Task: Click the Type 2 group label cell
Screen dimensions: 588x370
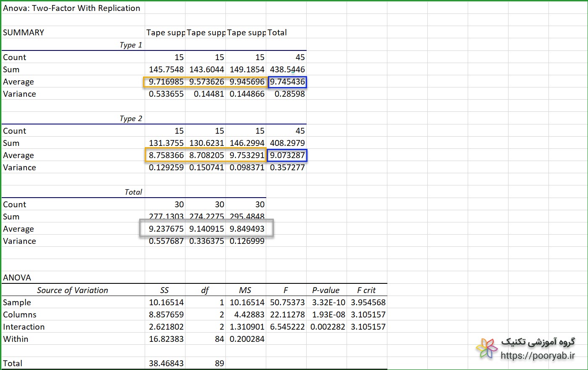Action: point(130,119)
